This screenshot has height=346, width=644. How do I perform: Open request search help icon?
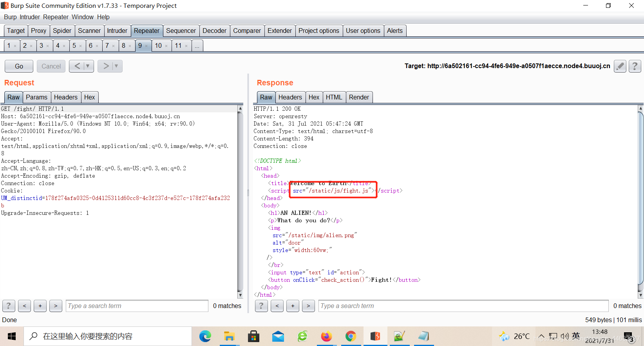9,306
